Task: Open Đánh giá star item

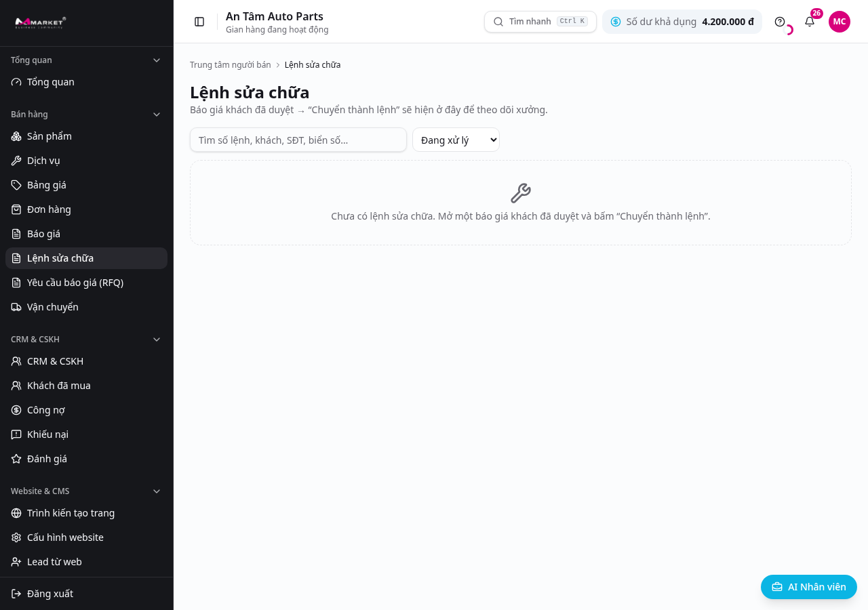Action: pyautogui.click(x=86, y=459)
